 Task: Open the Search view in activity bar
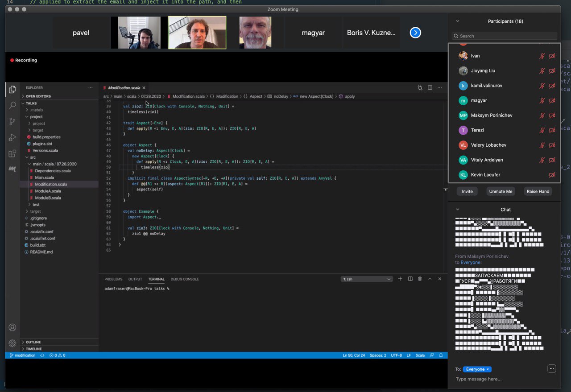coord(12,105)
